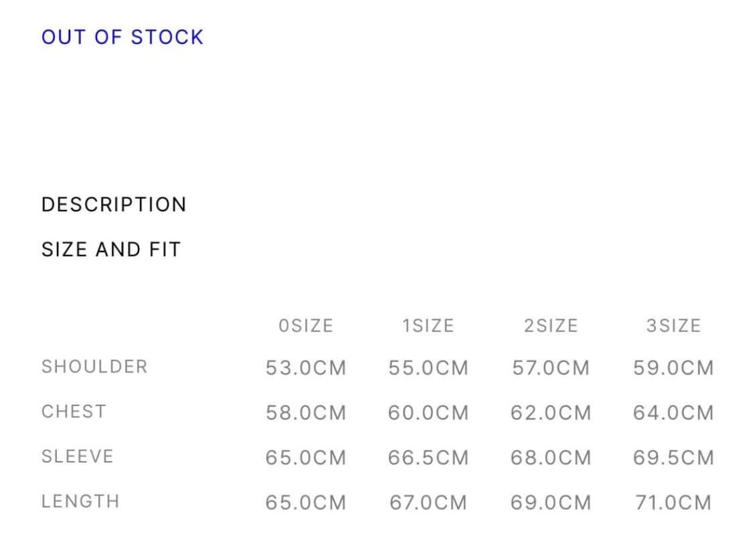Click the OUT OF STOCK label

click(122, 37)
